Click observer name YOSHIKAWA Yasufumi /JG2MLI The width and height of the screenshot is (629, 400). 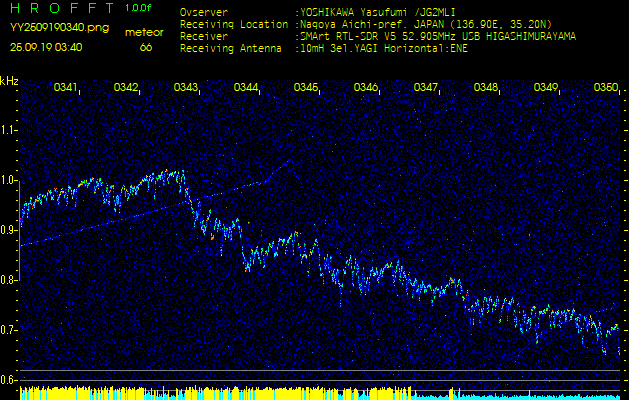click(x=377, y=13)
